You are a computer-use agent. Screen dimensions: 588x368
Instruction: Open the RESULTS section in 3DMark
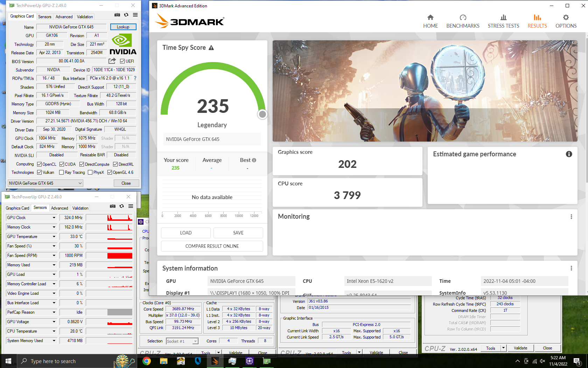(537, 21)
